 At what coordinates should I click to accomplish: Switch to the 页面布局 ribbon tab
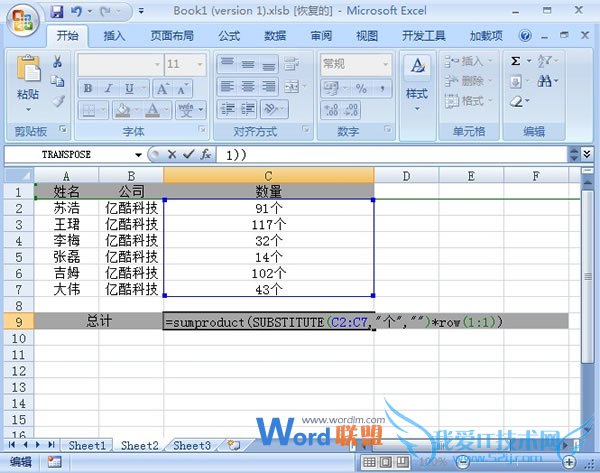point(172,36)
